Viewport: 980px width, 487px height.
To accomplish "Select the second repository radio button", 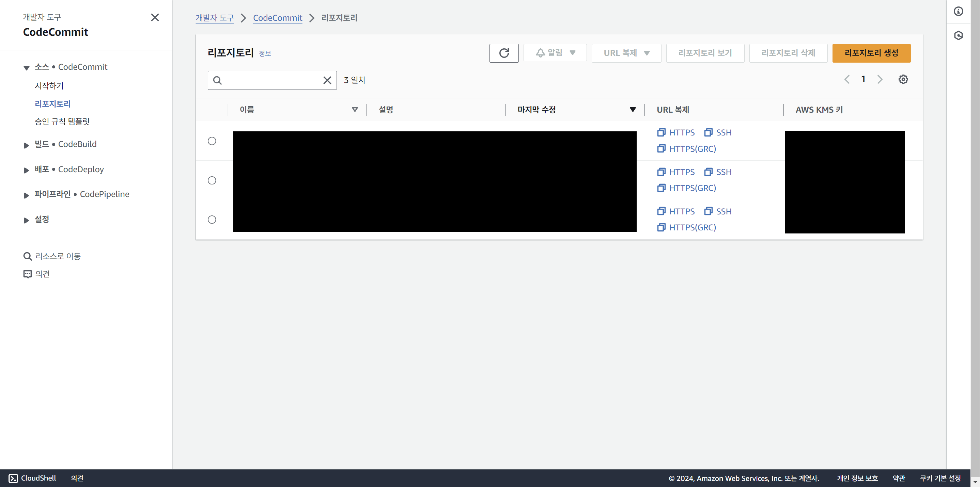I will pyautogui.click(x=212, y=180).
